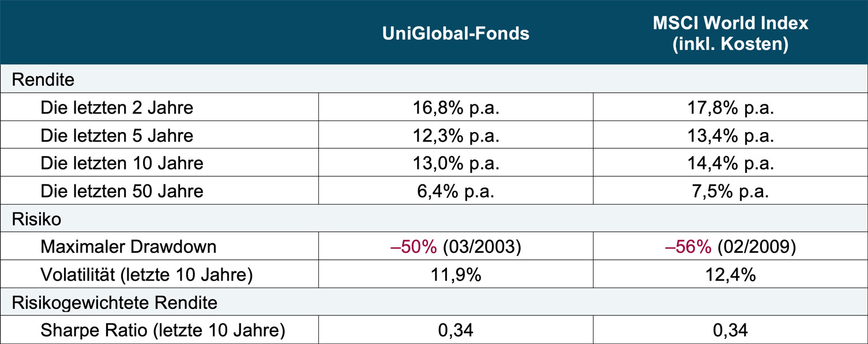
Task: Click the red –50% drawdown value
Action: click(x=414, y=247)
